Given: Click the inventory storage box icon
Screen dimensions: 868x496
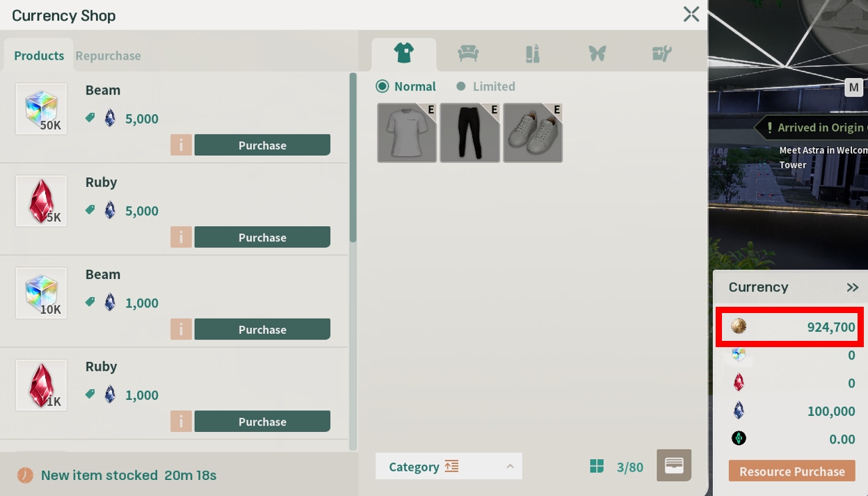Looking at the screenshot, I should 674,465.
